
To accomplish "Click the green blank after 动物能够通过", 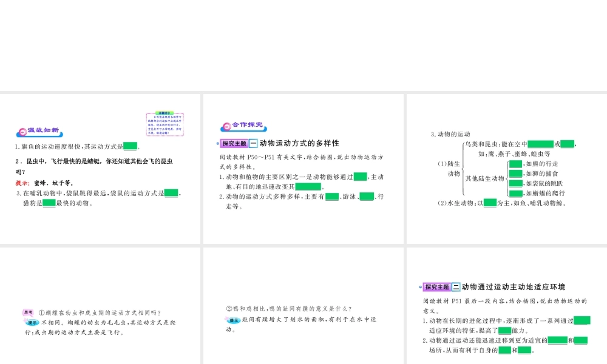I will pos(360,177).
